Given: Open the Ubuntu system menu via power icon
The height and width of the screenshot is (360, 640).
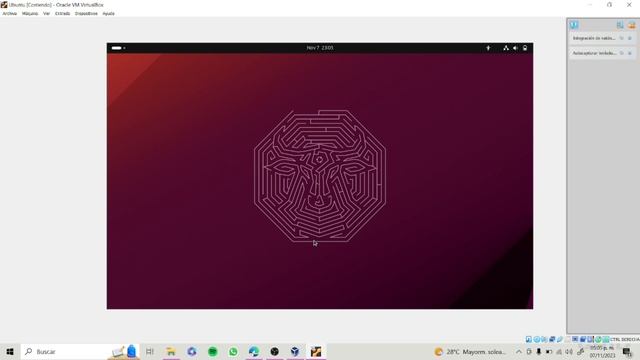Looking at the screenshot, I should click(x=525, y=48).
